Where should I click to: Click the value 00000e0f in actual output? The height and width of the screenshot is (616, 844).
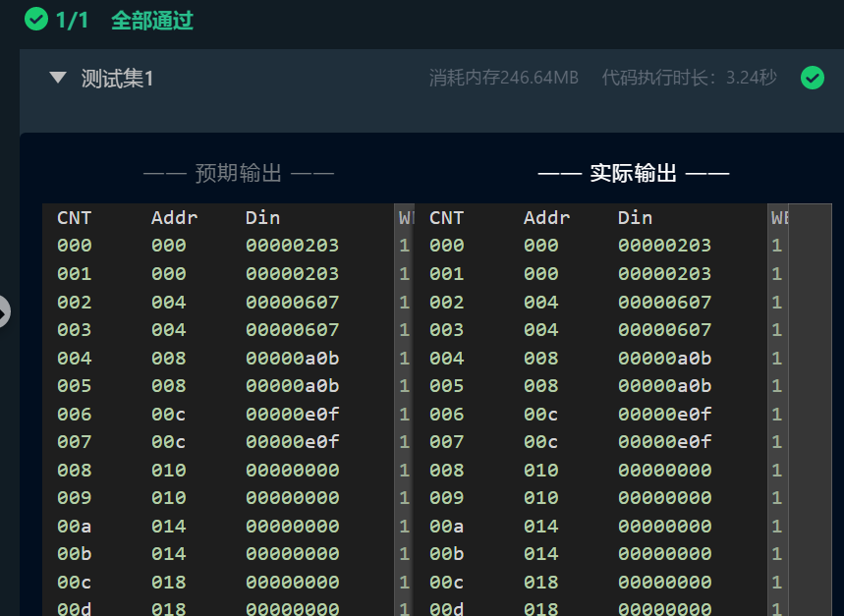point(664,414)
